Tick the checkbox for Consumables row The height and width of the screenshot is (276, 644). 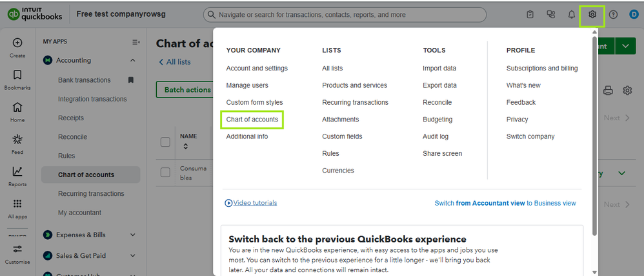tap(165, 173)
